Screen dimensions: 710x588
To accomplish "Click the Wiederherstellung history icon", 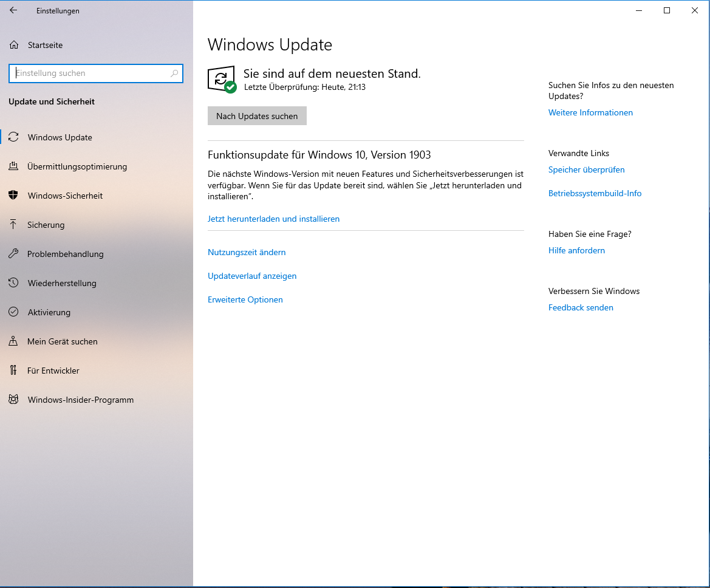I will tap(13, 282).
